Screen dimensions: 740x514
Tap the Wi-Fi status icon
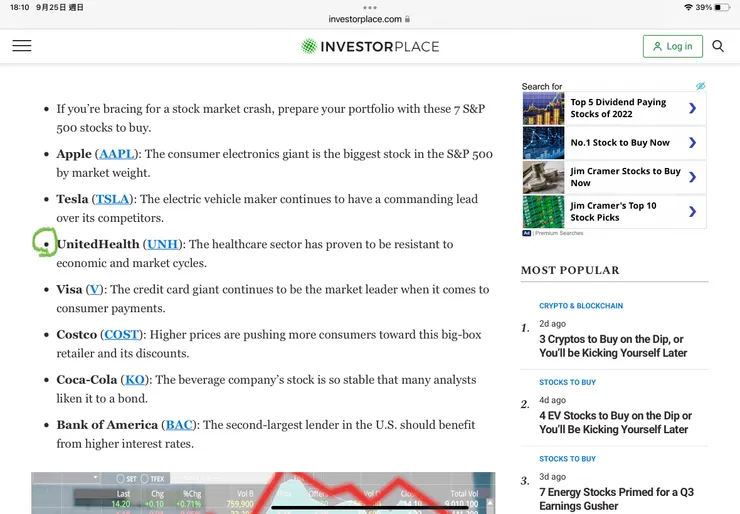click(688, 7)
